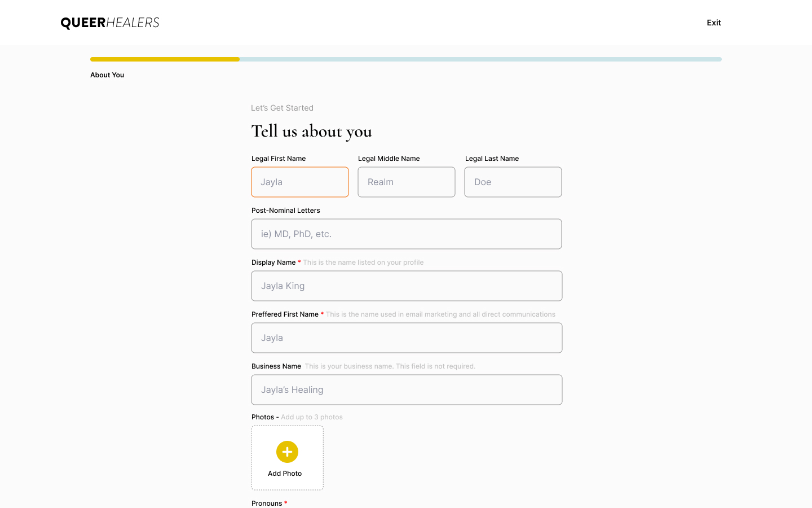
Task: Select the 'About You' step label
Action: (107, 75)
